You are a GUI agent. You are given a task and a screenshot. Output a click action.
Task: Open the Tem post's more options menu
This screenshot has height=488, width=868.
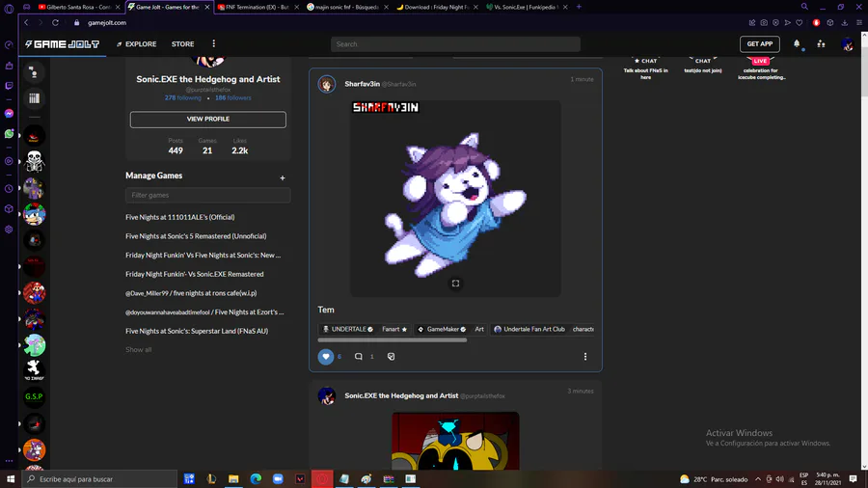pyautogui.click(x=585, y=357)
